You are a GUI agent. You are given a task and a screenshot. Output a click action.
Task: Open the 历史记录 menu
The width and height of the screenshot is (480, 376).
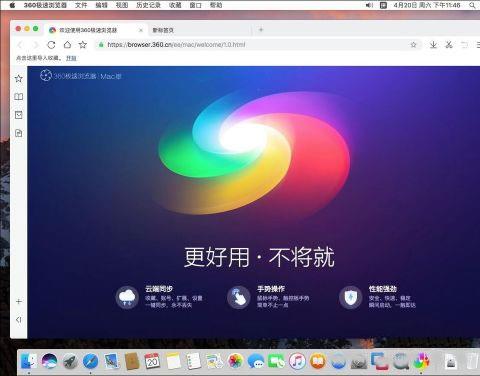coord(148,5)
